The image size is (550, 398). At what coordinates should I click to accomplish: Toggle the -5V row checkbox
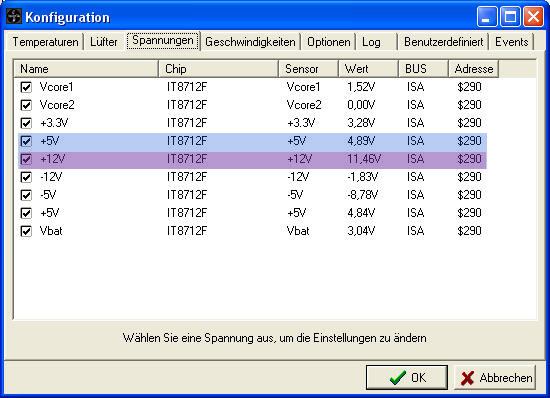click(x=26, y=195)
